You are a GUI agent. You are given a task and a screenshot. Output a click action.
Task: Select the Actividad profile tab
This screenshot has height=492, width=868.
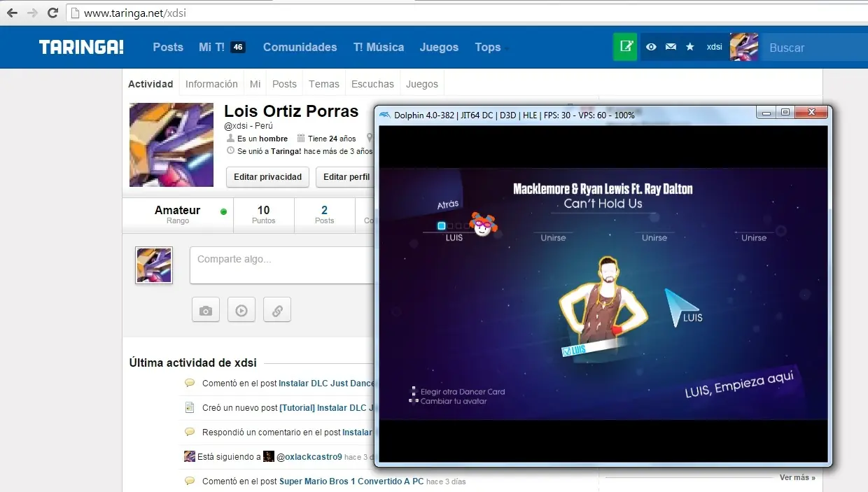150,84
